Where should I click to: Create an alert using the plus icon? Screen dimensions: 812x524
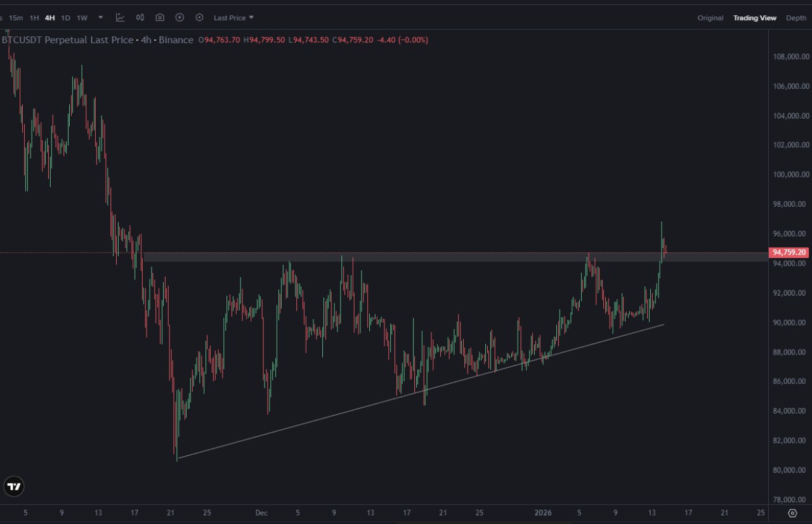point(180,17)
